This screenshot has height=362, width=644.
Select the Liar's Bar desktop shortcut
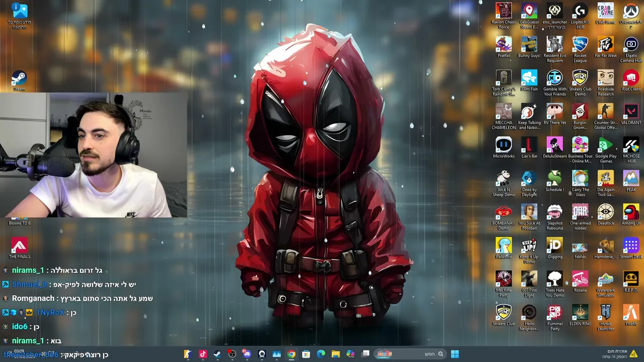point(529,147)
